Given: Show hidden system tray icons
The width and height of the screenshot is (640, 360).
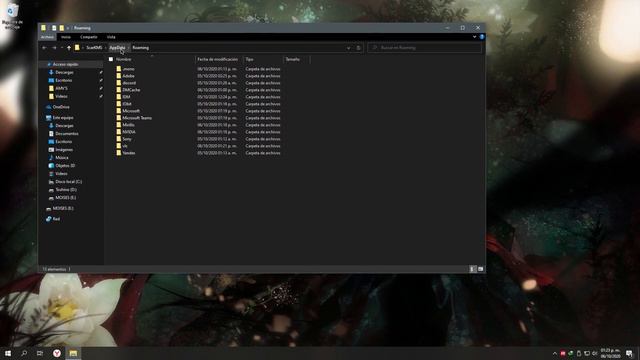Looking at the screenshot, I should [x=554, y=353].
